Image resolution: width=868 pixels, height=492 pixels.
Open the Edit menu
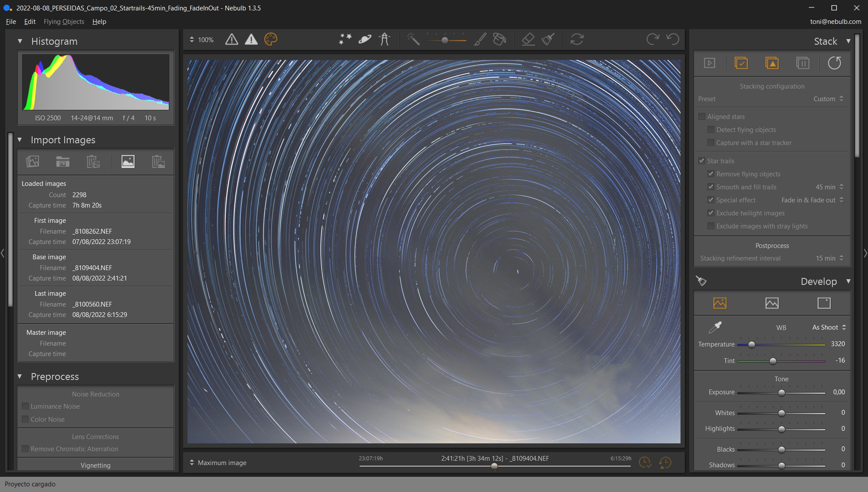coord(30,22)
